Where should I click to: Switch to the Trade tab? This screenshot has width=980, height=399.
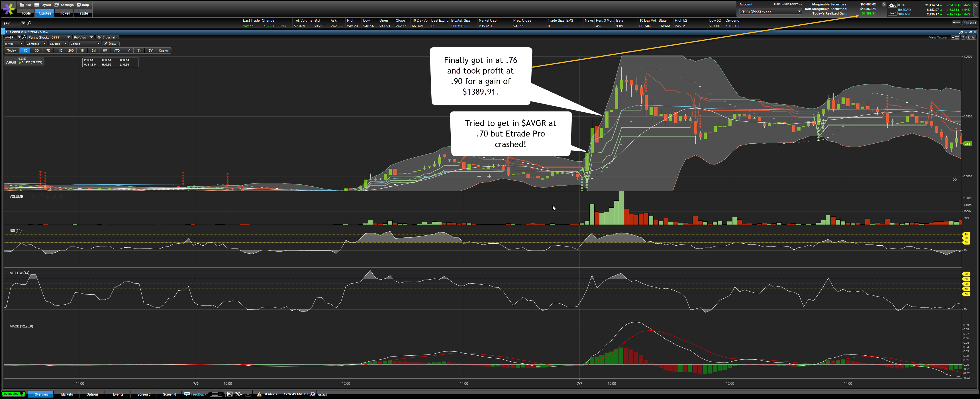pyautogui.click(x=83, y=13)
